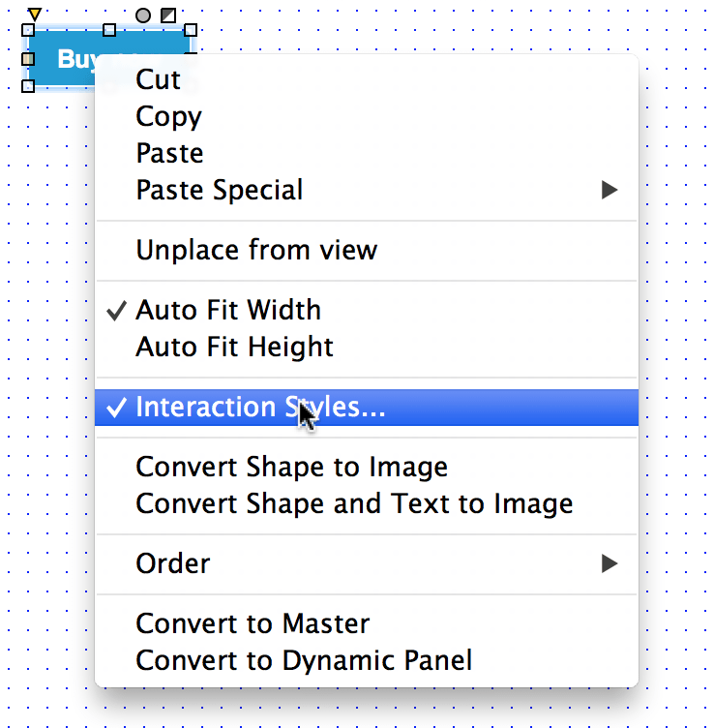Click the top-left resize handle of the button

click(x=28, y=31)
